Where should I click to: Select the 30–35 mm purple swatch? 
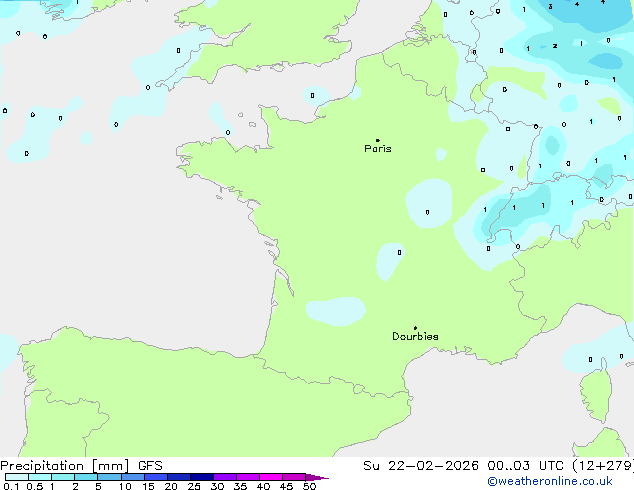(224, 477)
